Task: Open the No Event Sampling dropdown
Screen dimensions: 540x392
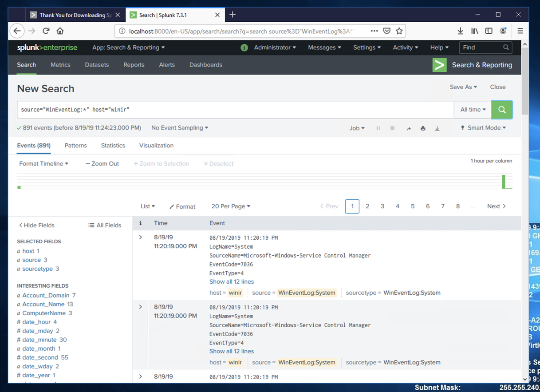Action: (180, 128)
